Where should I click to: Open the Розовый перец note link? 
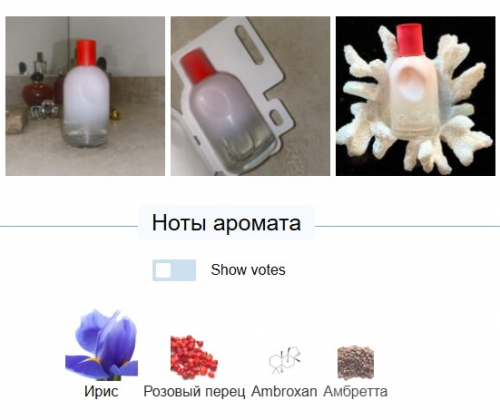click(194, 391)
